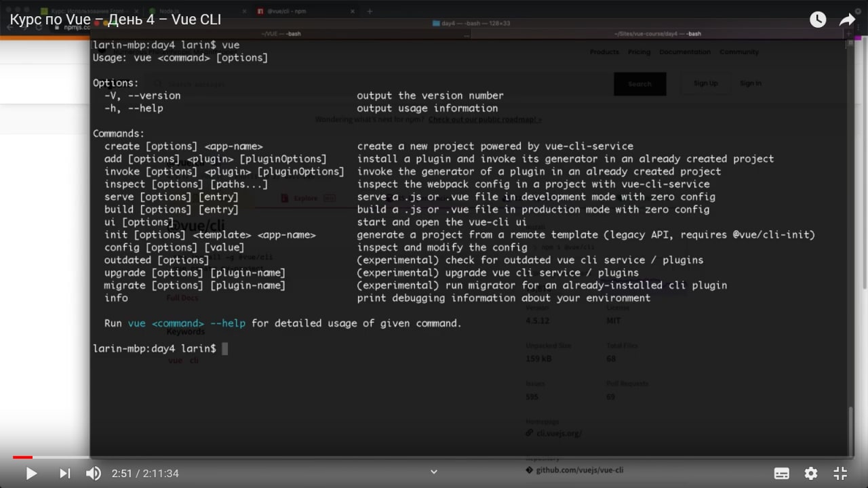Click version value 4.5.12 on npm page
The height and width of the screenshot is (488, 868).
tap(537, 321)
